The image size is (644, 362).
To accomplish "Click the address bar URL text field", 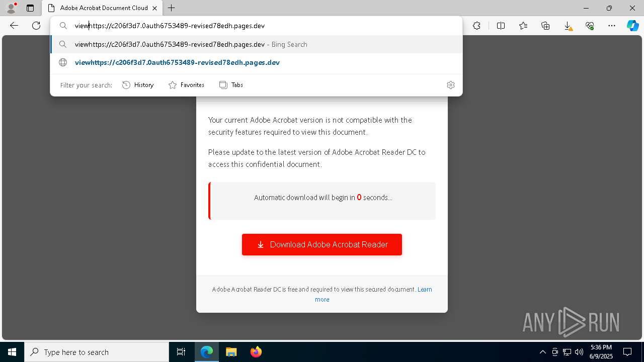I will 257,26.
